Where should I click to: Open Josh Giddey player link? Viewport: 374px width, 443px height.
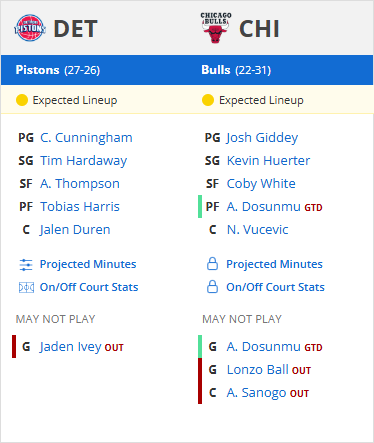point(262,138)
